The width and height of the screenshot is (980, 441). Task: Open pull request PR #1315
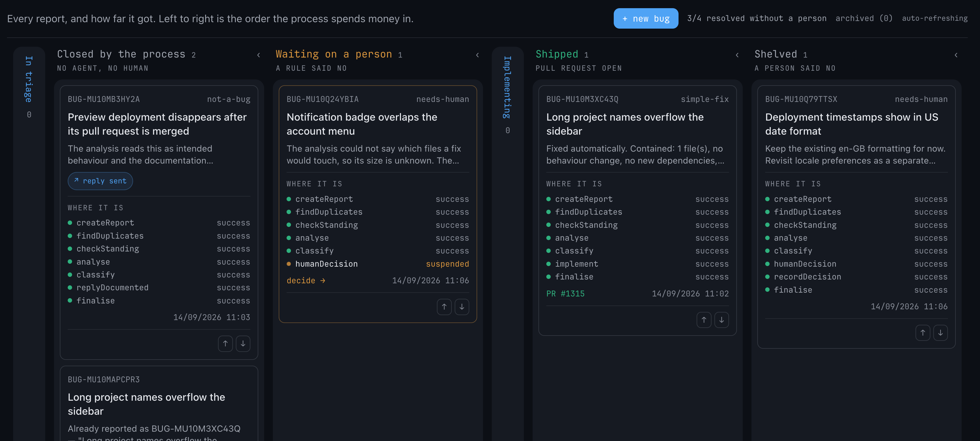[x=565, y=294]
